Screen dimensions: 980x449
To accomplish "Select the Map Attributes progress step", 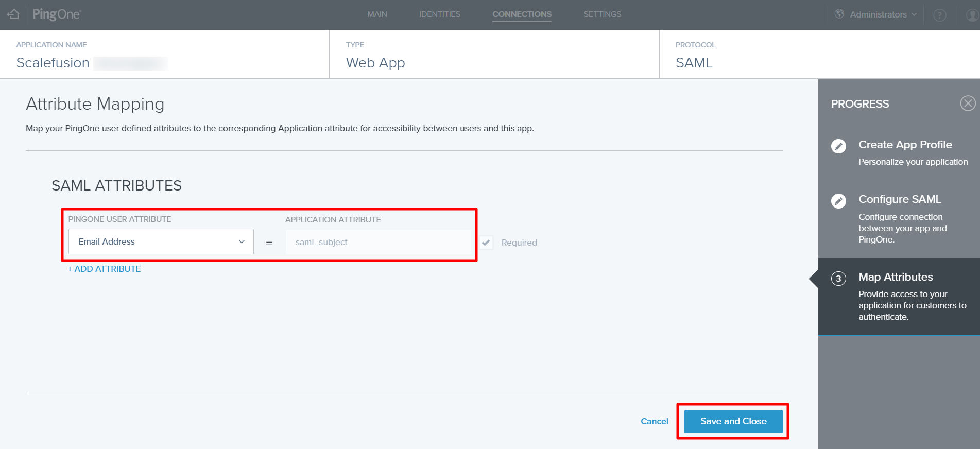I will (899, 297).
